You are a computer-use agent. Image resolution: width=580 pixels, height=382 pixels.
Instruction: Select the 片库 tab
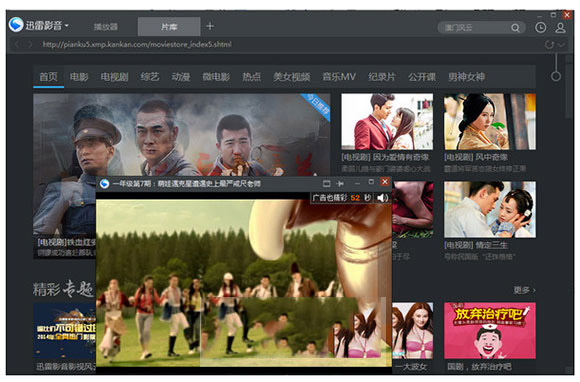pyautogui.click(x=169, y=27)
